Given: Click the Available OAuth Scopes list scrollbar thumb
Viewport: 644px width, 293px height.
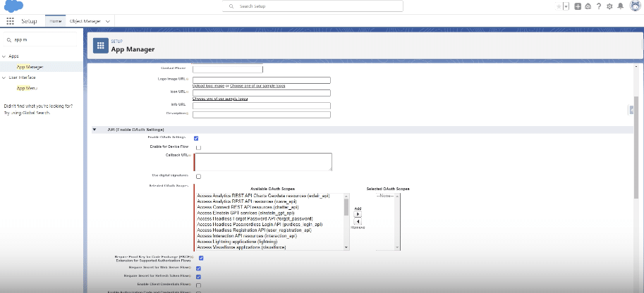Looking at the screenshot, I should point(346,207).
